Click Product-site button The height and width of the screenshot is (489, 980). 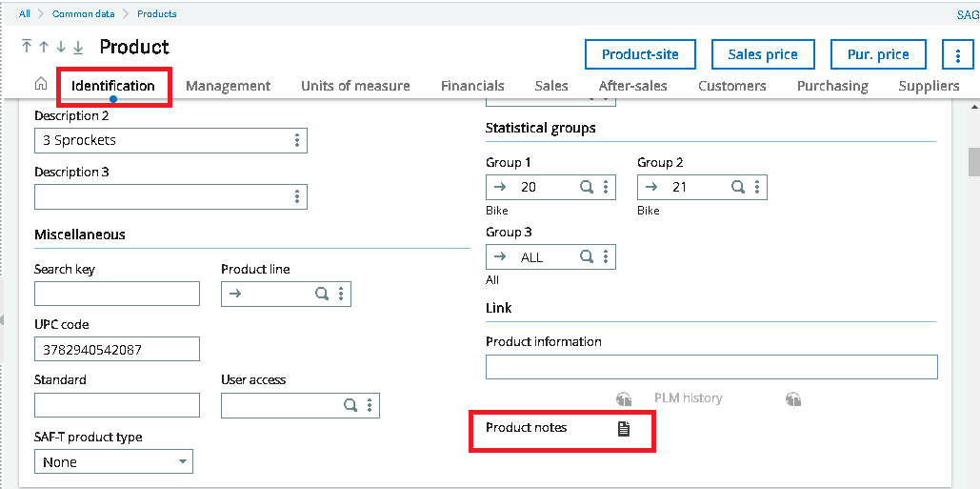click(x=640, y=54)
